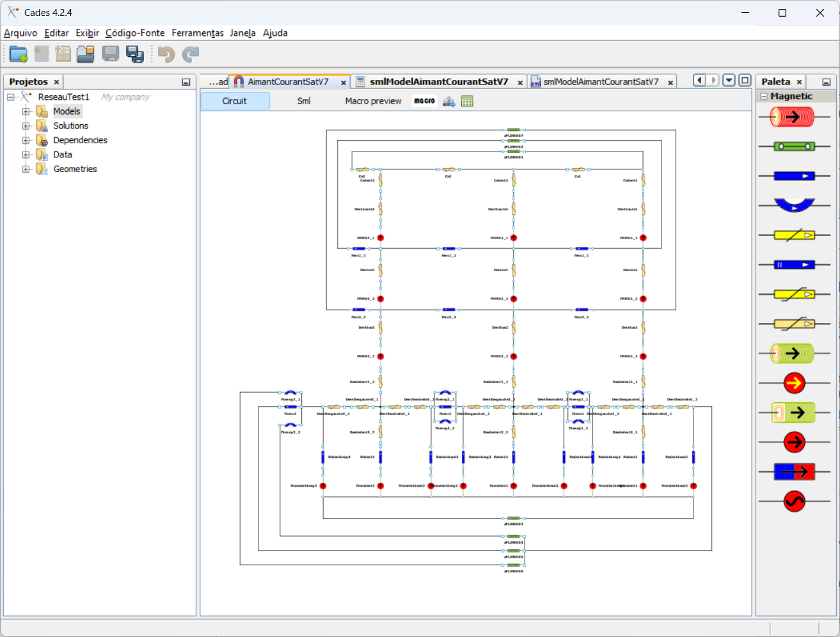840x637 pixels.
Task: Open the Ajuda menu
Action: click(x=275, y=33)
